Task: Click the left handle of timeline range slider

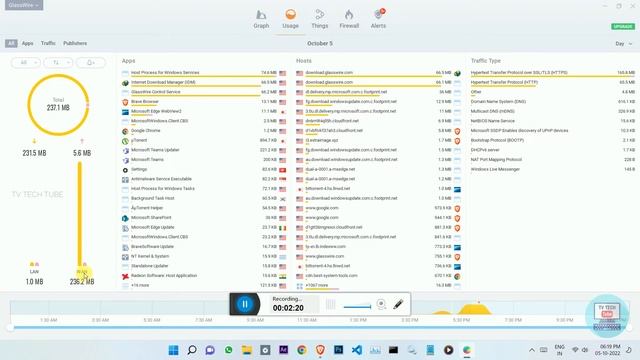Action: [10, 327]
